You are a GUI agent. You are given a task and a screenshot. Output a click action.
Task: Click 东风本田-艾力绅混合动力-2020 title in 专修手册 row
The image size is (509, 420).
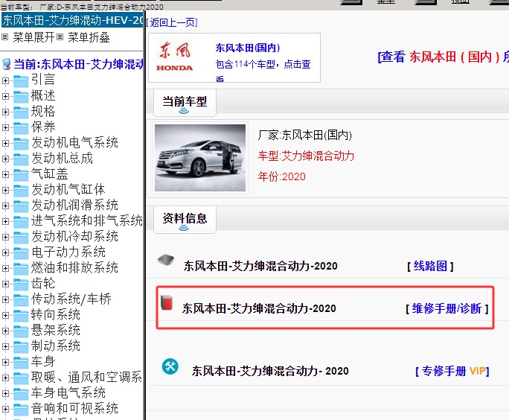(270, 371)
